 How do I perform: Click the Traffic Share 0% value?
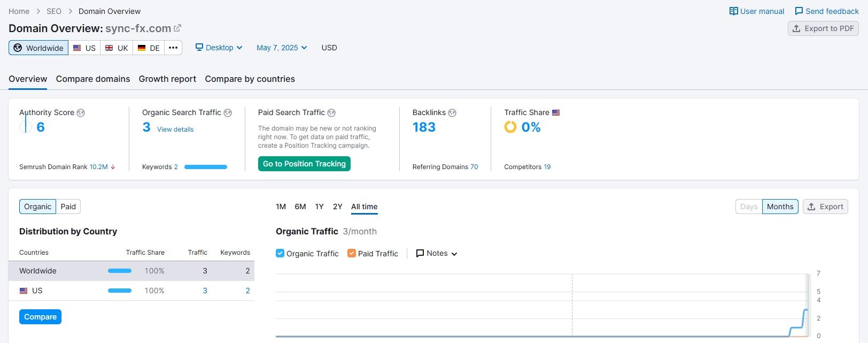[x=531, y=127]
